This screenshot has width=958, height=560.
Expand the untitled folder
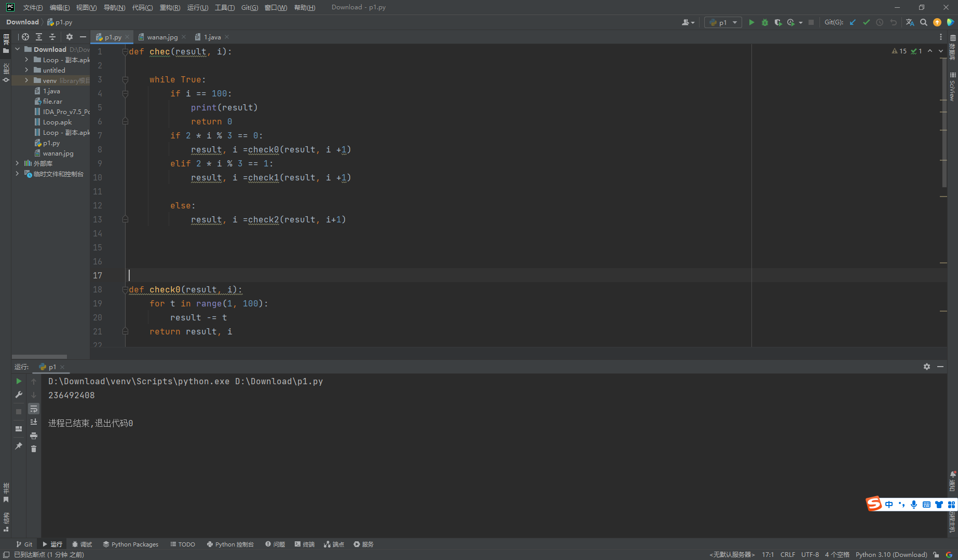pyautogui.click(x=26, y=70)
